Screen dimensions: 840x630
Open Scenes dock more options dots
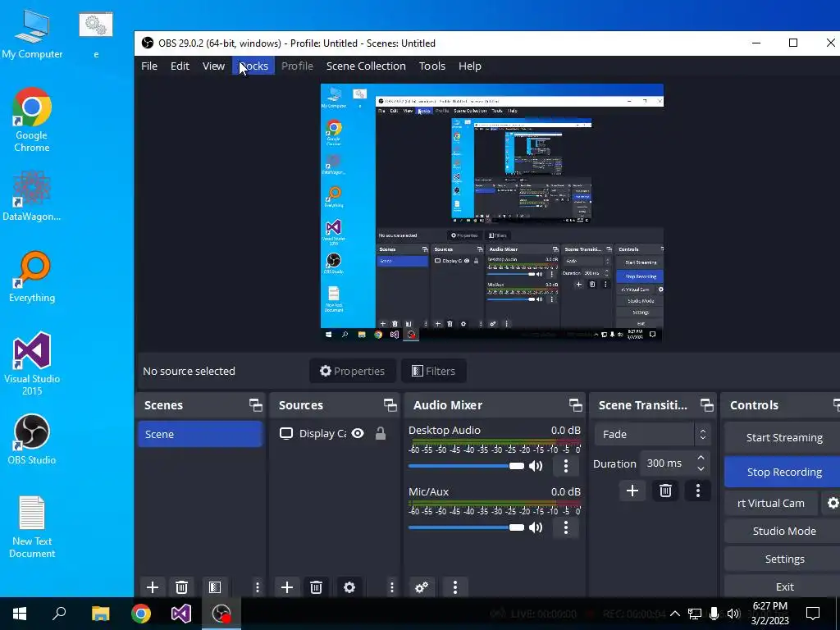point(258,587)
